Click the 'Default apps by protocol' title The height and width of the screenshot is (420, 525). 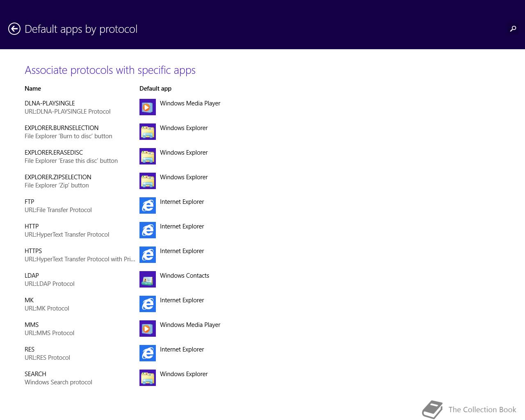(x=81, y=29)
